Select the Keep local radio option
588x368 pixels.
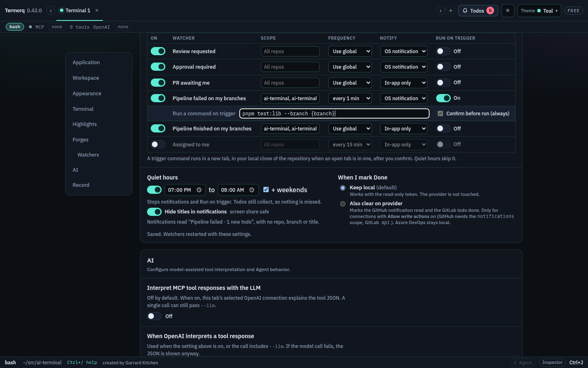[x=343, y=188]
